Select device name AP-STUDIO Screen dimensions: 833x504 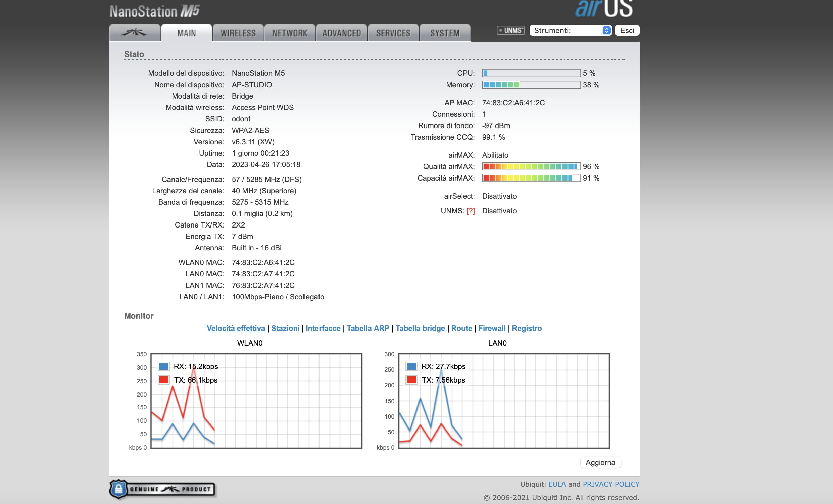point(252,85)
